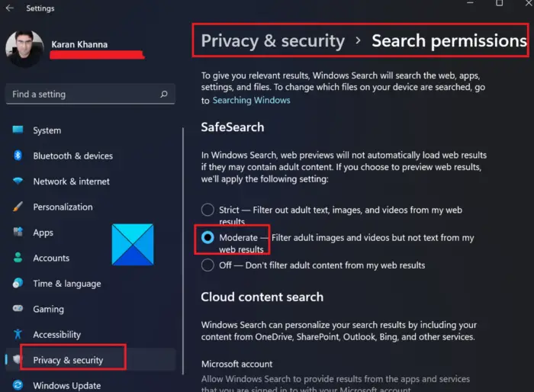534x392 pixels.
Task: Go to Gaming settings
Action: point(90,309)
